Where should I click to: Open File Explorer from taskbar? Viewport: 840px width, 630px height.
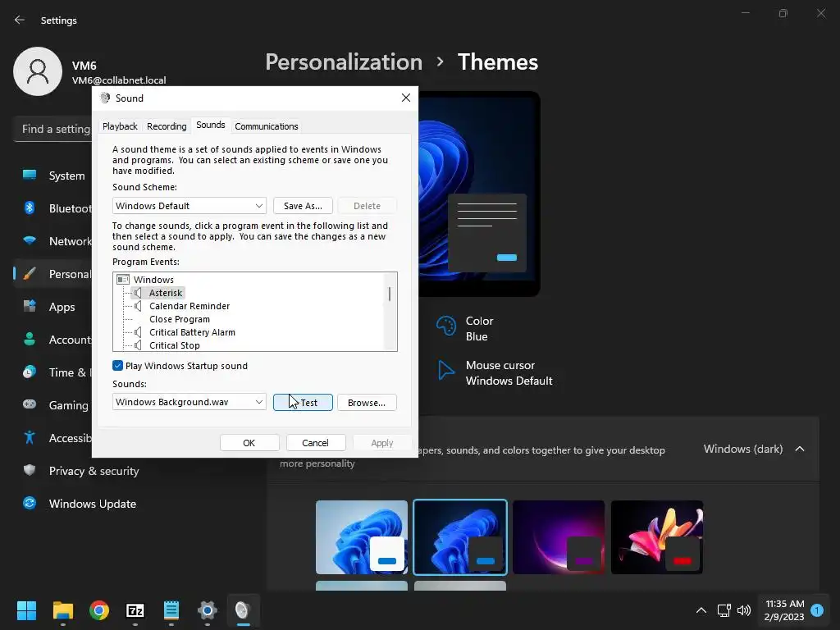pos(62,610)
